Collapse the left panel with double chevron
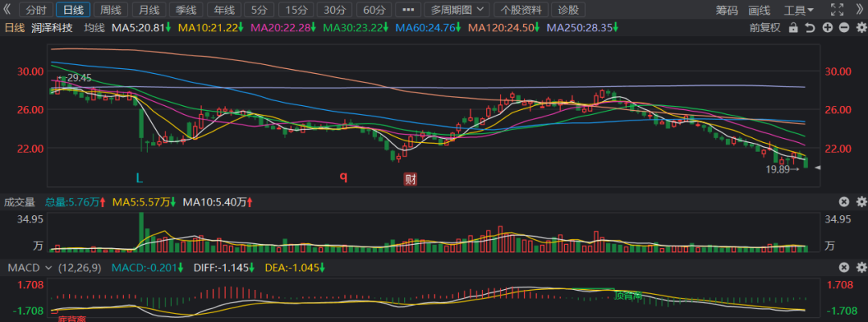The height and width of the screenshot is (322, 868). 8,10
